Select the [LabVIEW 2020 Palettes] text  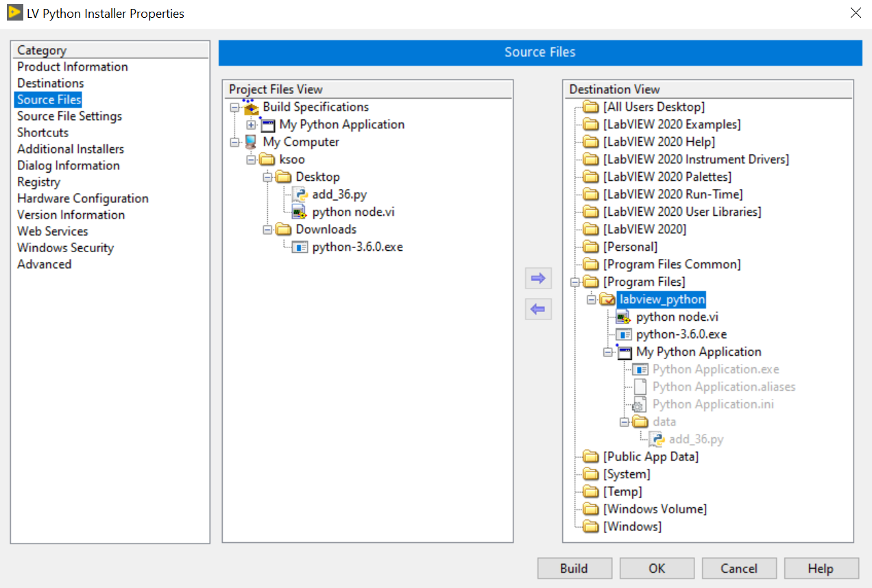667,177
